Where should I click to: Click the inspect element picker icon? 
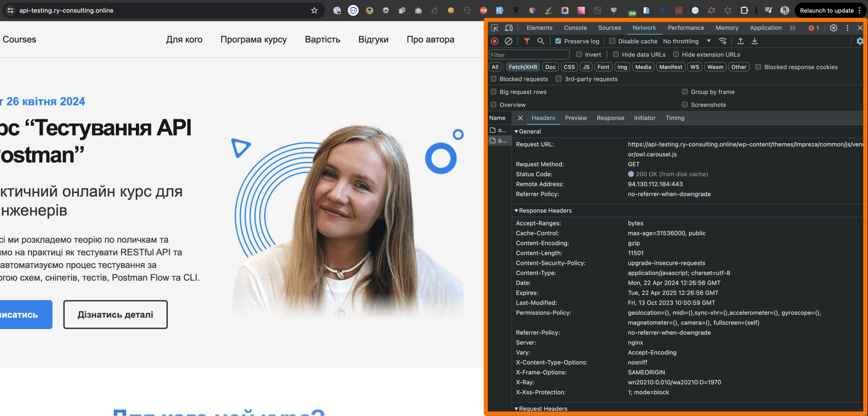point(494,28)
